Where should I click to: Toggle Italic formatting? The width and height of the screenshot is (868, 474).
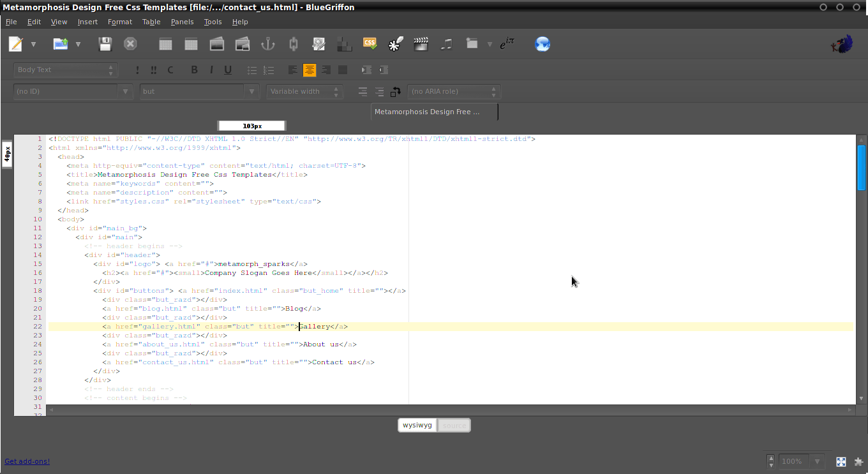(211, 70)
